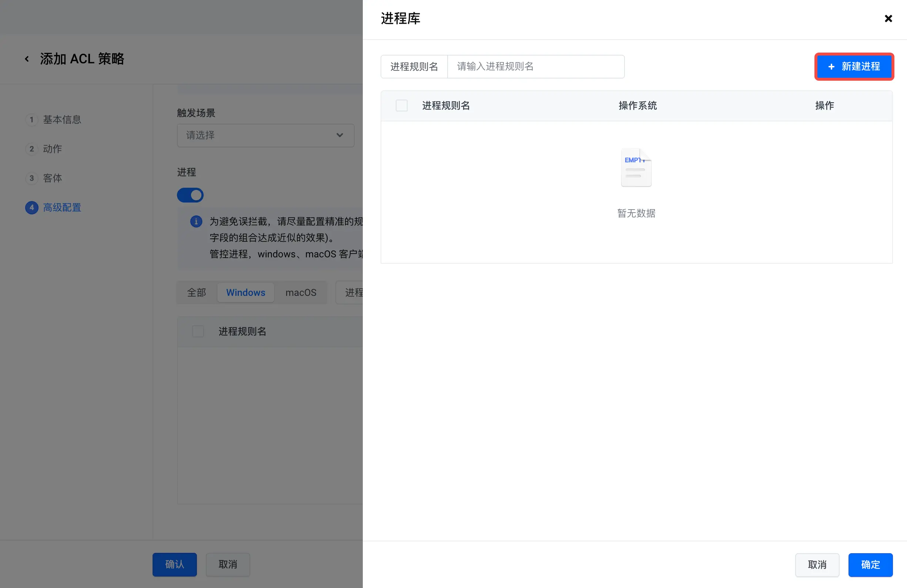Open the 触发场景 请选择 dropdown
Image resolution: width=907 pixels, height=588 pixels.
click(x=265, y=135)
